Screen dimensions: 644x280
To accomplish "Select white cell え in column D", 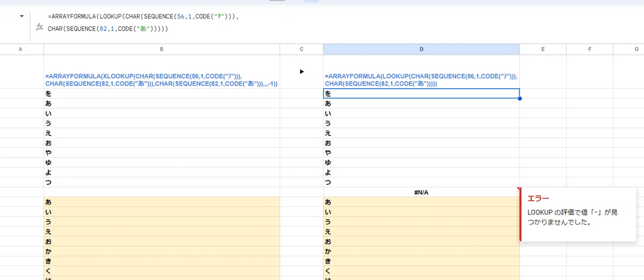I will coord(421,133).
